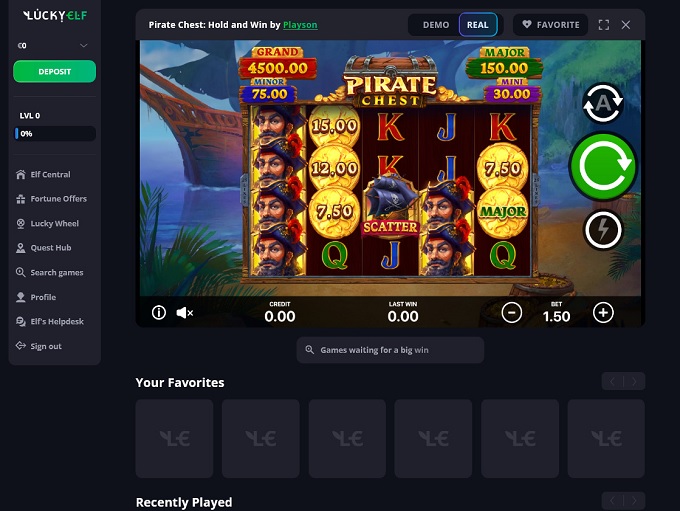Show previous Recently Played items

612,501
